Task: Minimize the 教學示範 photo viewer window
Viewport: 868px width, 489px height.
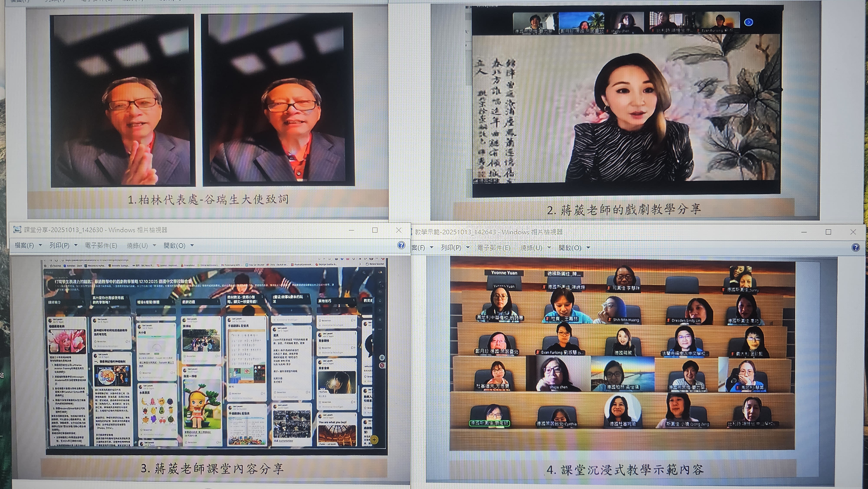Action: point(804,232)
